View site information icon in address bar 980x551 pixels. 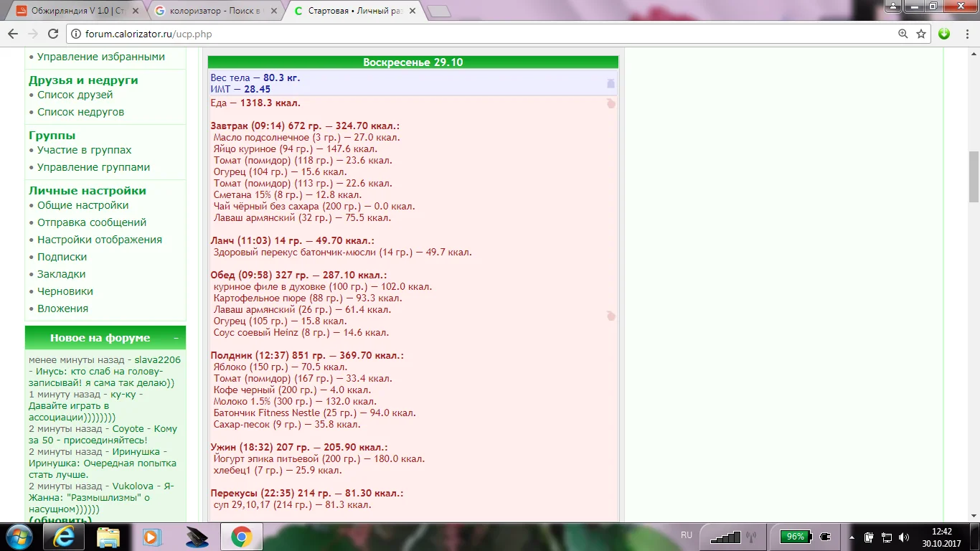76,34
